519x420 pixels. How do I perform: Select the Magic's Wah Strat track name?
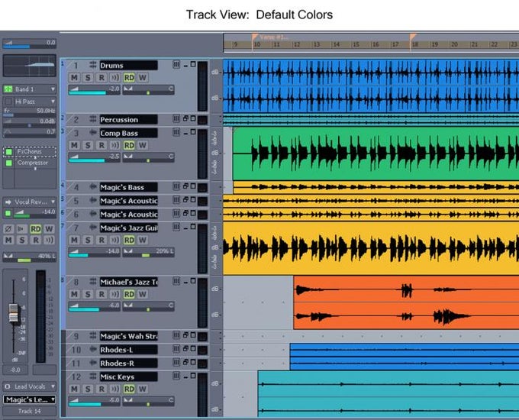coord(128,336)
